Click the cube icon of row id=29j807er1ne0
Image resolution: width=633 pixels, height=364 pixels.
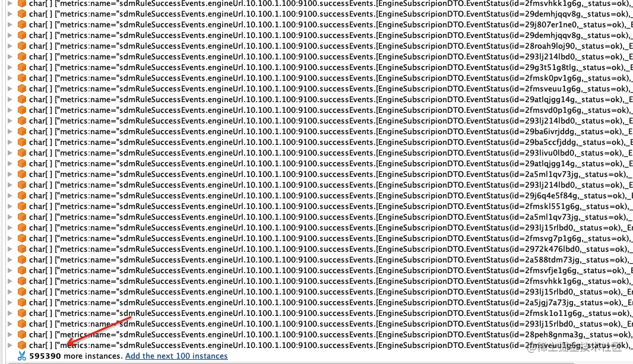(22, 24)
